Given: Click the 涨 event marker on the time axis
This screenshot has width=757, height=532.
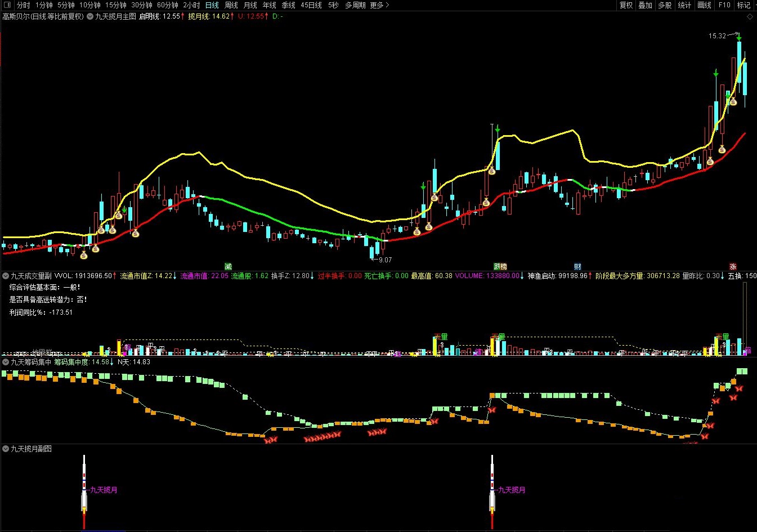Looking at the screenshot, I should [733, 266].
